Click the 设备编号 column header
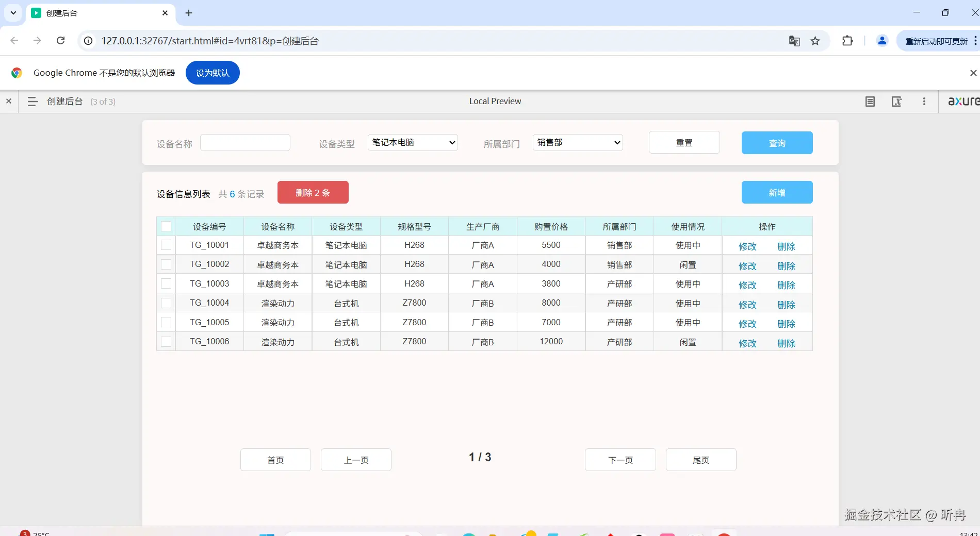Screen dimensions: 980x536 [209, 226]
